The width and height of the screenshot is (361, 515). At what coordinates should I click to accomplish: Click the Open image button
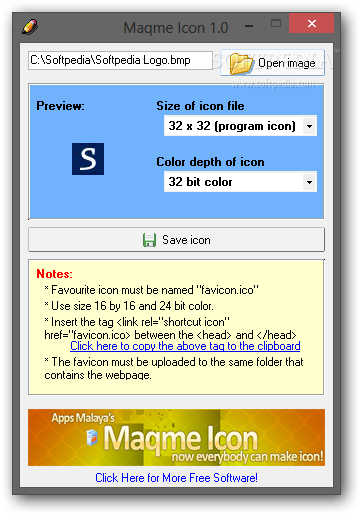(272, 63)
